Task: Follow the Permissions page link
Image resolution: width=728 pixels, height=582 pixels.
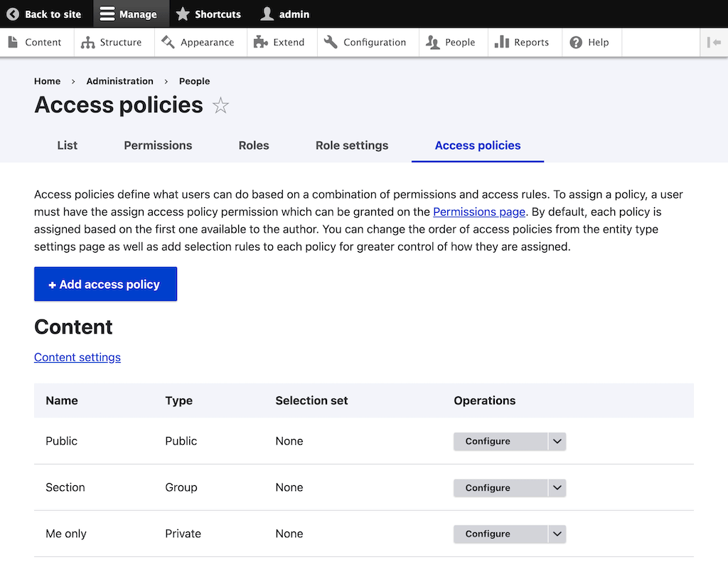Action: pyautogui.click(x=479, y=212)
